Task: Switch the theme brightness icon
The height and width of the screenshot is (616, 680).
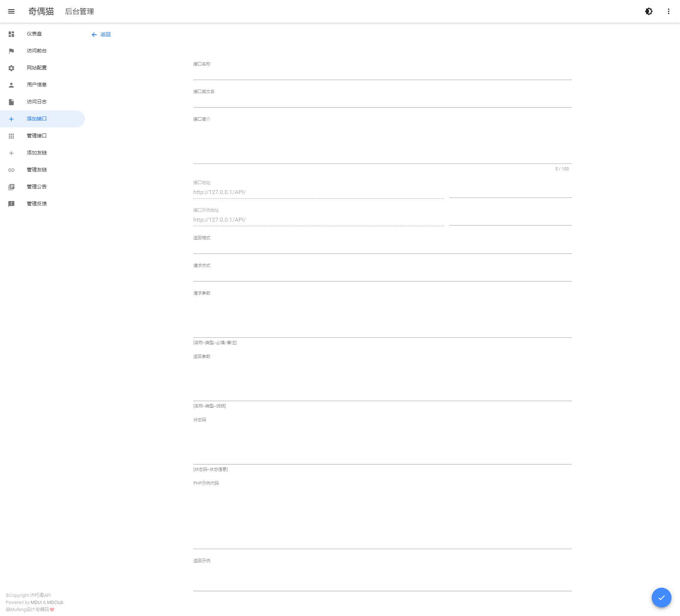Action: pos(649,11)
